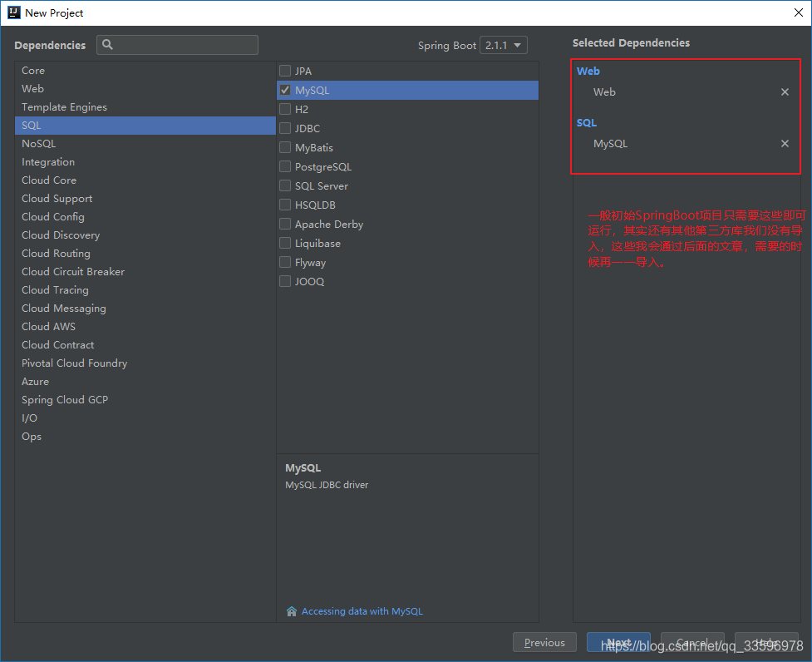The width and height of the screenshot is (812, 662).
Task: Click the search magnifier icon in Dependencies
Action: pos(107,45)
